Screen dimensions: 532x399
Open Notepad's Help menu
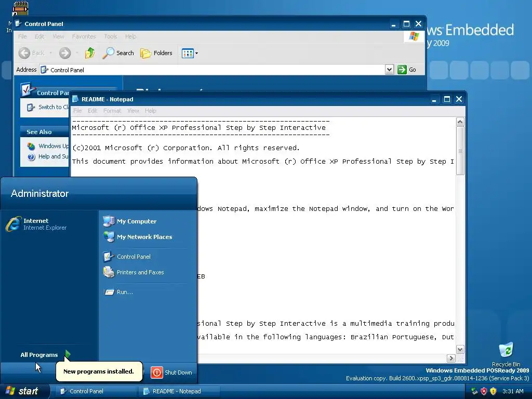point(150,111)
